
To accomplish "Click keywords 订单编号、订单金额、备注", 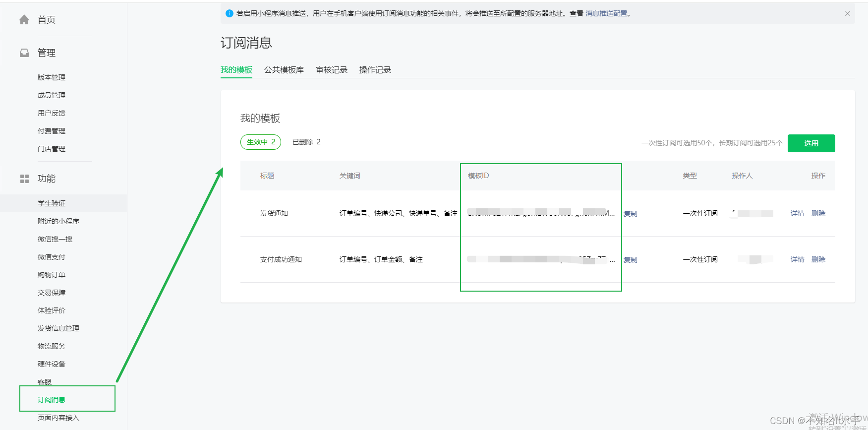I will 381,259.
